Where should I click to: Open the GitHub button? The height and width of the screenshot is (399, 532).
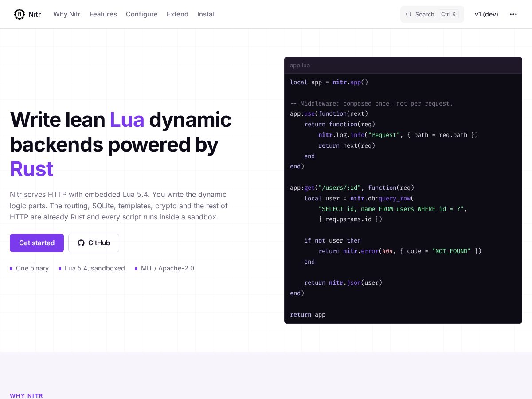pos(94,243)
